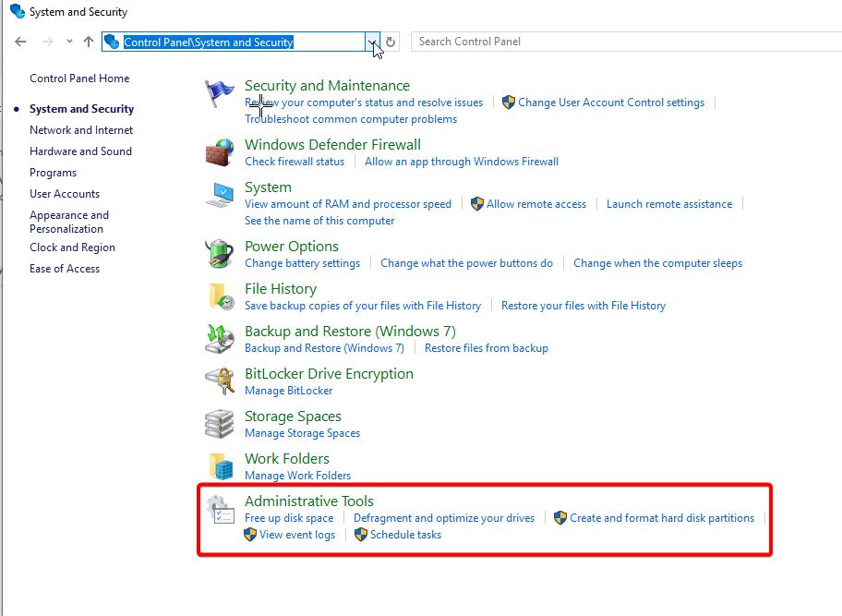This screenshot has height=616, width=842.
Task: Click the Backup and Restore icon
Action: [x=219, y=338]
